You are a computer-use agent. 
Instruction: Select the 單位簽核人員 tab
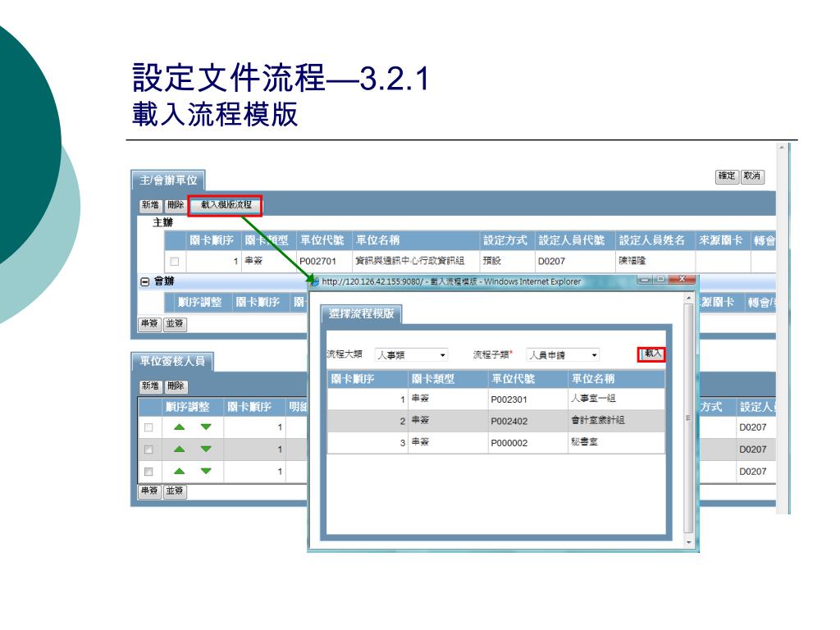[172, 362]
